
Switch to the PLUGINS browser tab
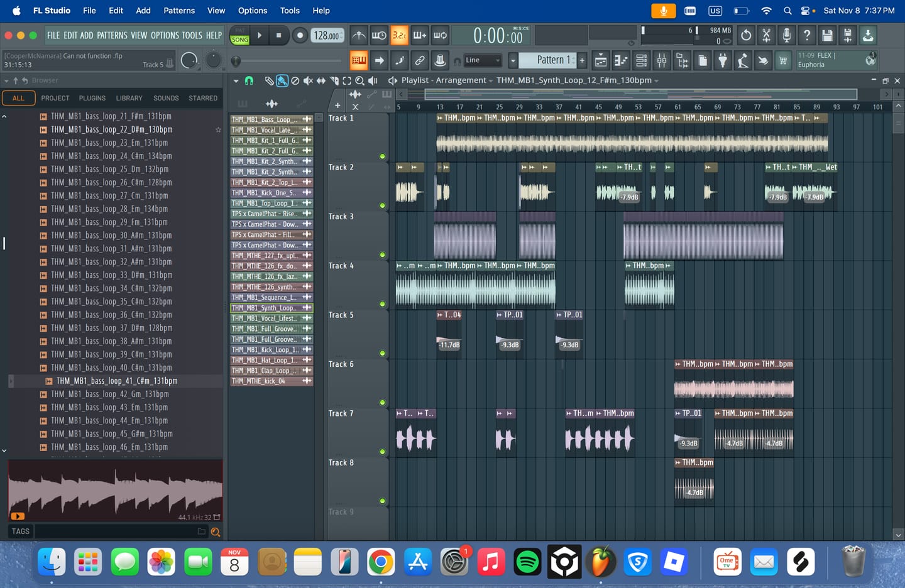coord(92,98)
